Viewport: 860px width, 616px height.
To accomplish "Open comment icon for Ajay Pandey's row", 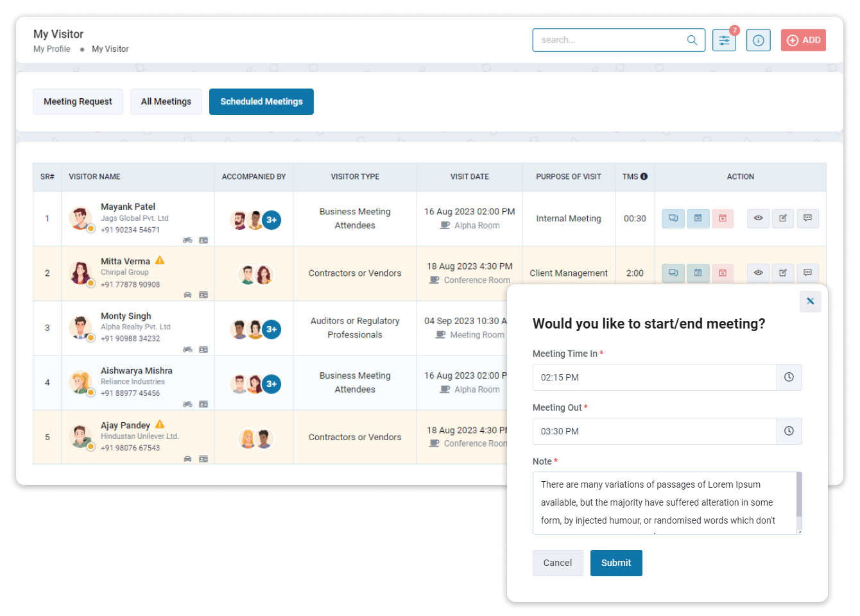I will click(x=808, y=437).
